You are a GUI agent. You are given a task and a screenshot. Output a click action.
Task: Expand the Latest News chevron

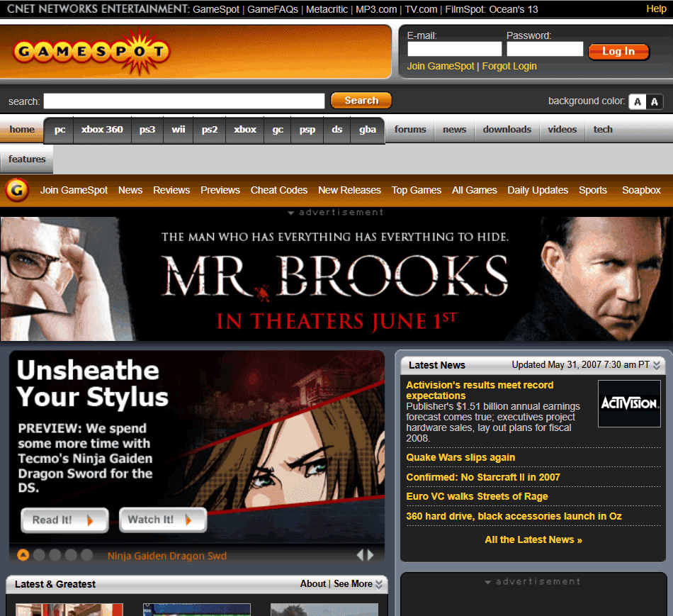pyautogui.click(x=657, y=365)
